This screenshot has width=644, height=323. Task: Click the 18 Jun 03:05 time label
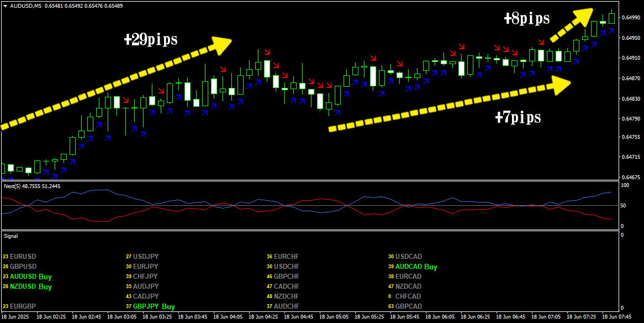tap(122, 317)
